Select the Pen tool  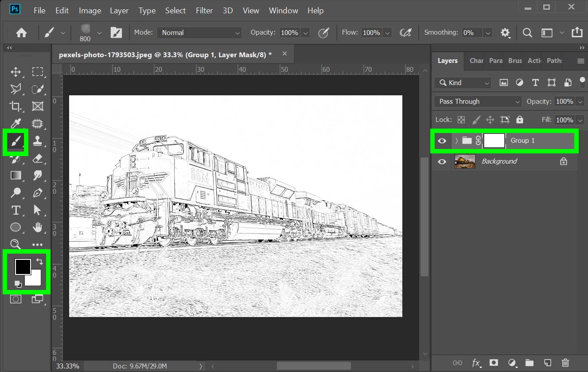[x=38, y=193]
